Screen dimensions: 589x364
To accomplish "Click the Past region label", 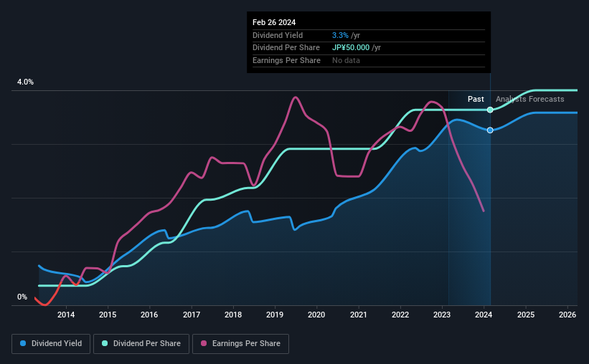I will (476, 99).
